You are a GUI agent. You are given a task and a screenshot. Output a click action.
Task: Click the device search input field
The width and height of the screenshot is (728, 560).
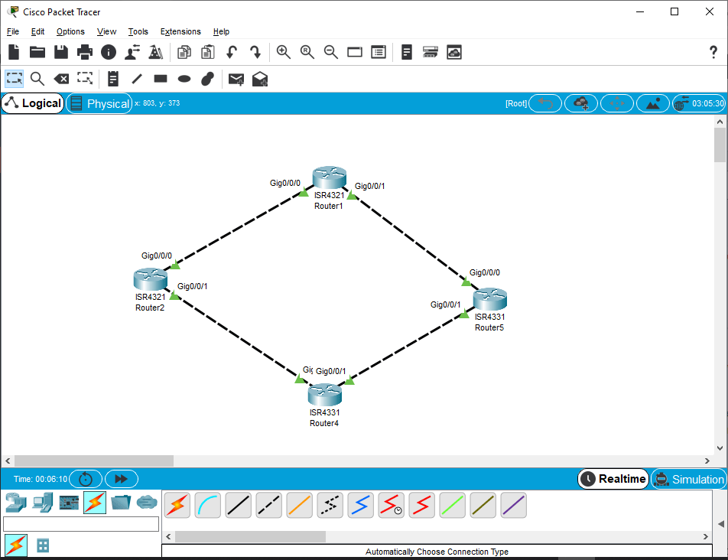(81, 523)
